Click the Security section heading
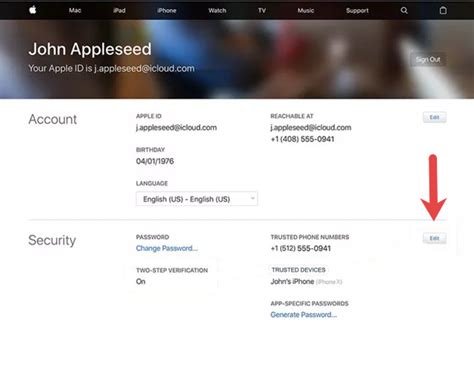 [52, 240]
